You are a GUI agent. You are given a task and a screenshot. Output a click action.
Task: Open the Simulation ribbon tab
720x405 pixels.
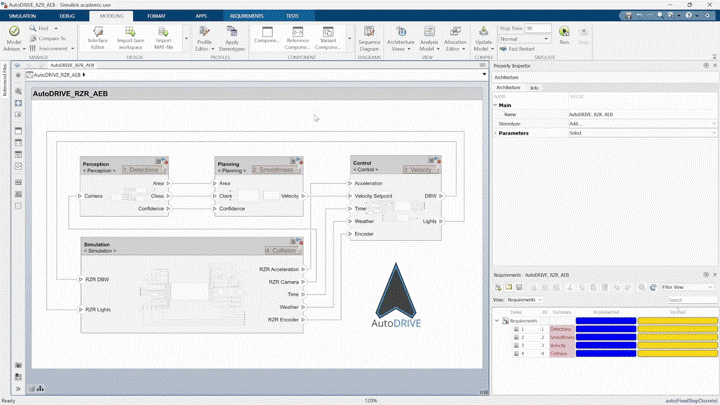pos(22,16)
